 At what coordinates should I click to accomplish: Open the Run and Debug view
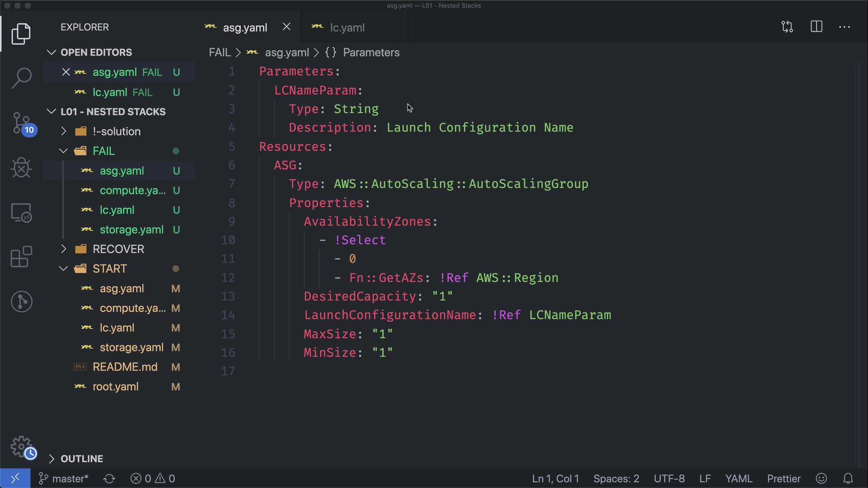(21, 168)
